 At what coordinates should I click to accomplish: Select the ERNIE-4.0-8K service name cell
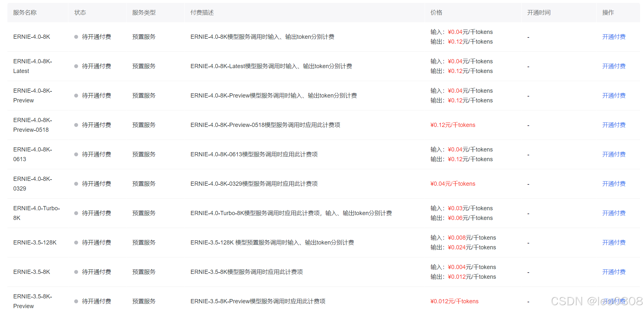tap(32, 37)
